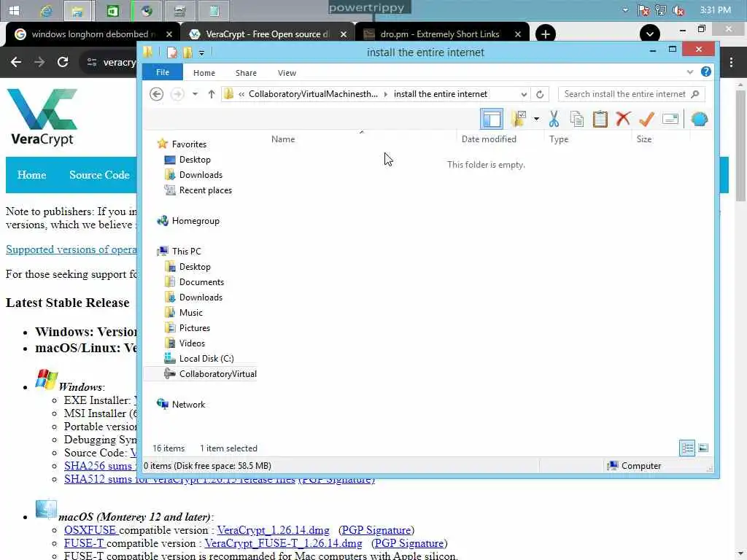The height and width of the screenshot is (560, 747).
Task: Click 'install the entire internet' breadcrumb segment
Action: point(440,94)
